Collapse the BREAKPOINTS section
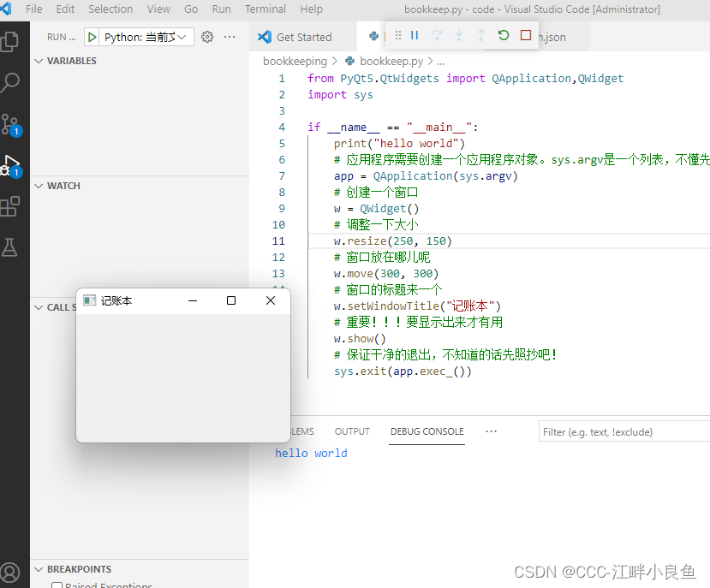The width and height of the screenshot is (710, 588). click(x=39, y=569)
